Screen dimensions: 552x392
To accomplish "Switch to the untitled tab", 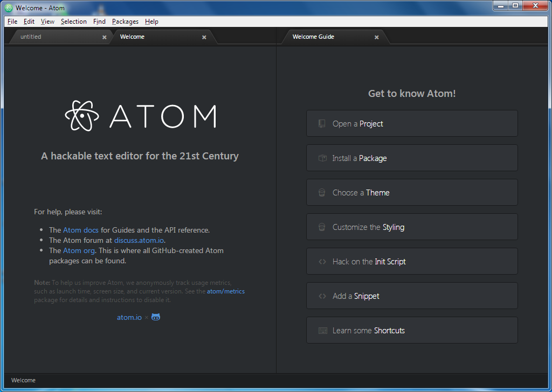I will pos(31,37).
